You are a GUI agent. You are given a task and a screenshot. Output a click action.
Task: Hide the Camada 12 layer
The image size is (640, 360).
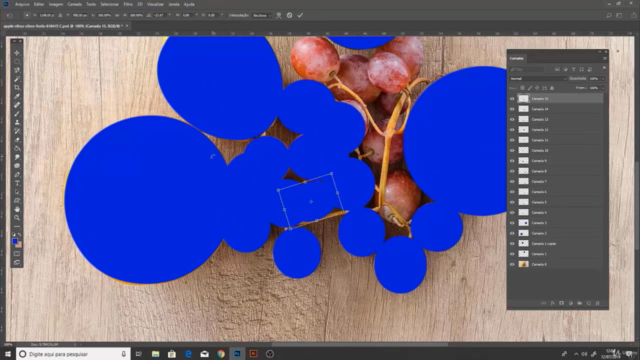point(512,129)
